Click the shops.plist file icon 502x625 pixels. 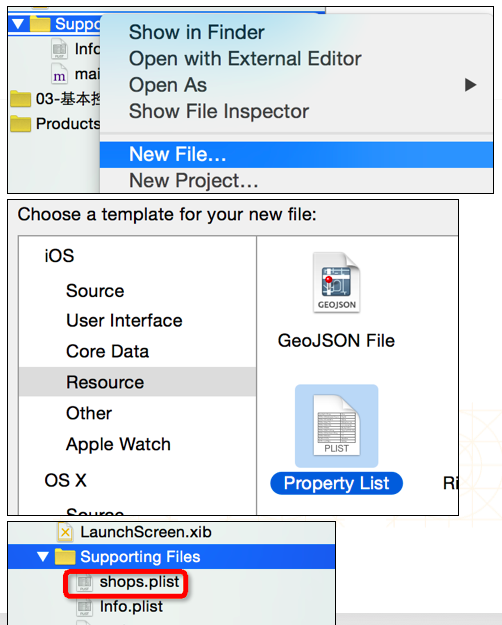point(84,582)
